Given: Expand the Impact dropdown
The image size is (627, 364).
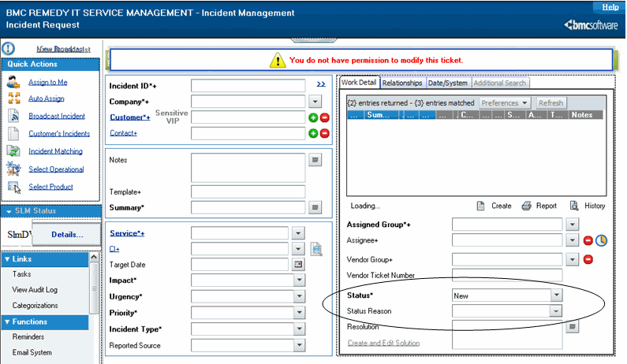Looking at the screenshot, I should click(x=299, y=280).
